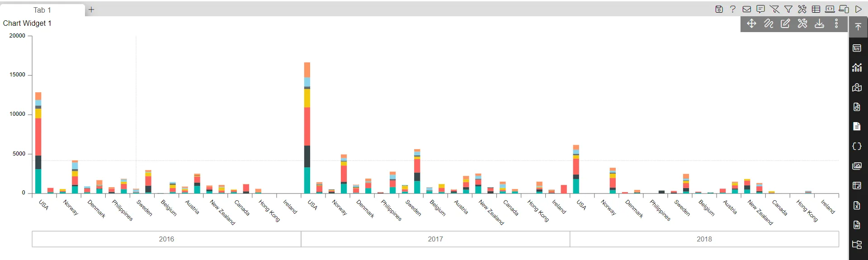This screenshot has width=868, height=260.
Task: Switch to Tab 1
Action: pyautogui.click(x=42, y=10)
